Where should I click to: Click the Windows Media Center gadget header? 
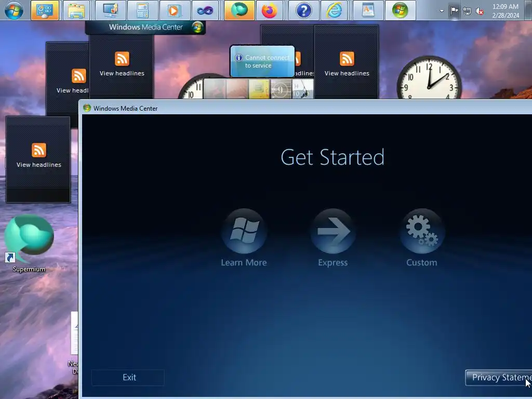click(x=145, y=27)
